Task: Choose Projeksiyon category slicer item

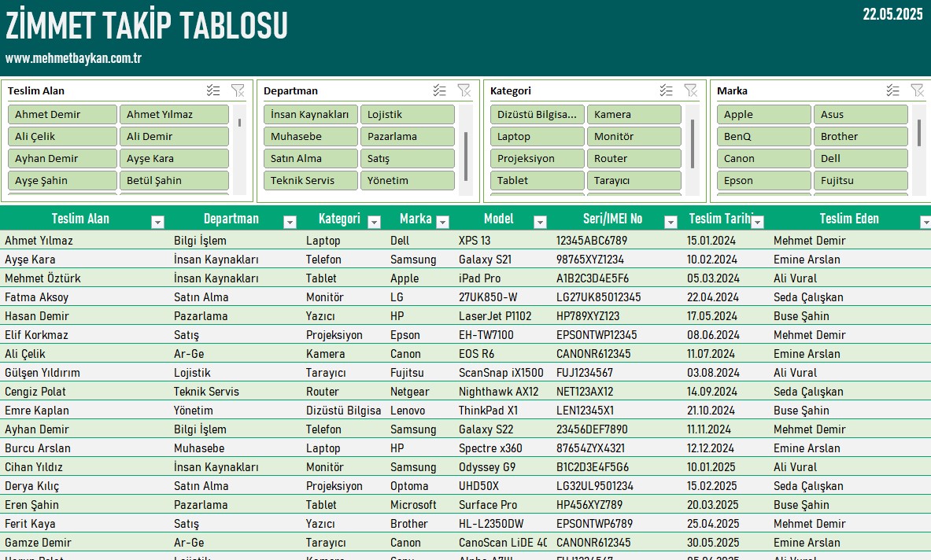Action: pos(538,158)
